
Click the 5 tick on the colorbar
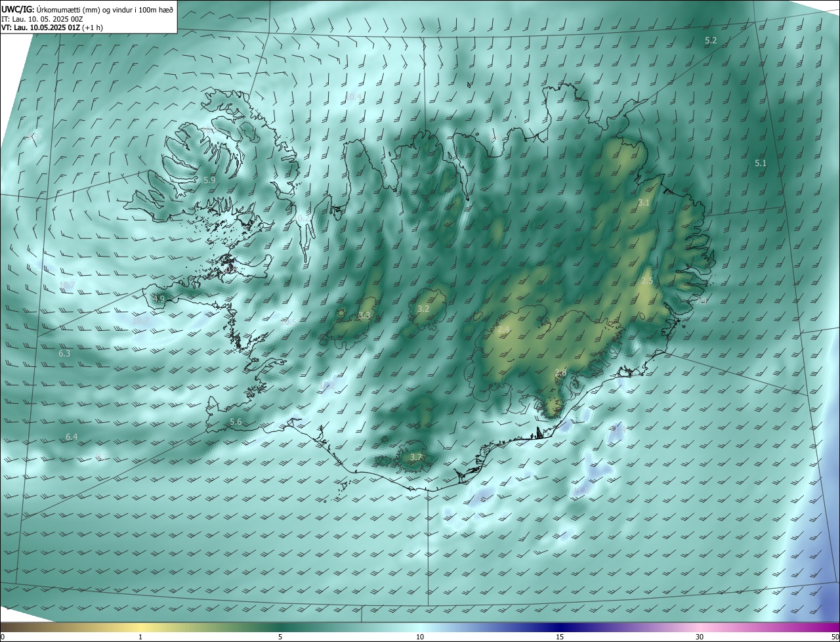click(280, 637)
